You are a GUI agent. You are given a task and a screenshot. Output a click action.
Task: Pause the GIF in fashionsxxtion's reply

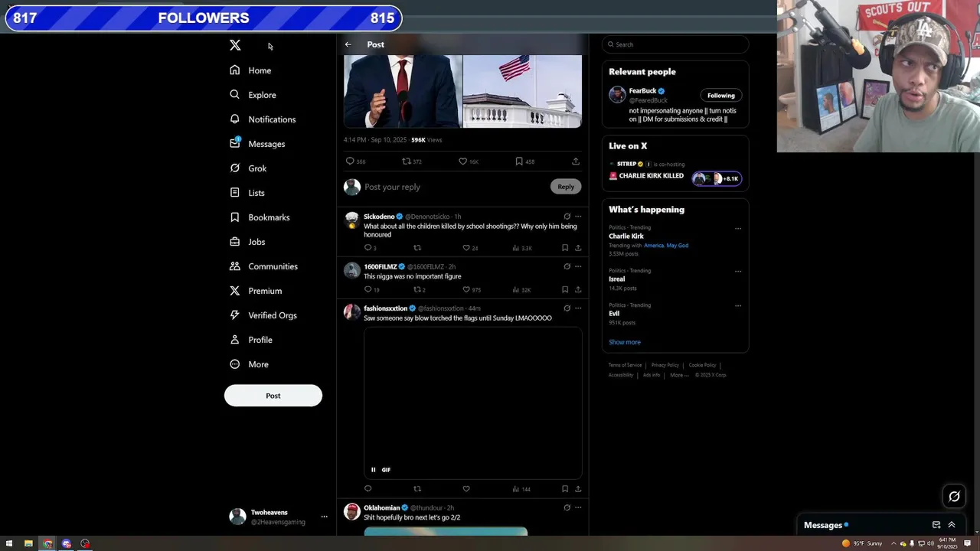[374, 470]
